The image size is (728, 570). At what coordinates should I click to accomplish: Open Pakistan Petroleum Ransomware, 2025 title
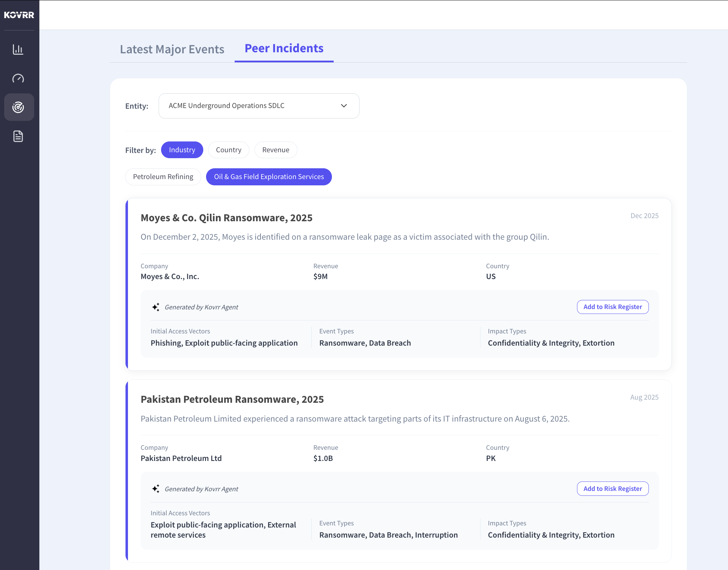[232, 399]
